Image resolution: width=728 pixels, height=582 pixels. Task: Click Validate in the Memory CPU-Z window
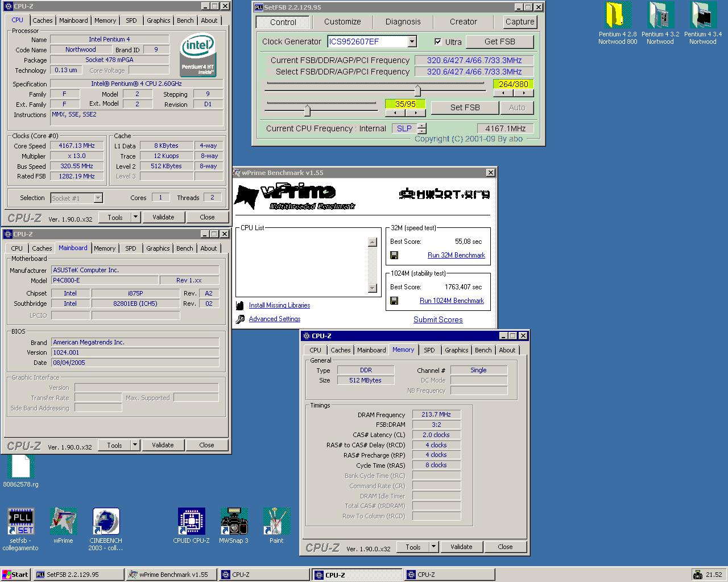coord(461,547)
